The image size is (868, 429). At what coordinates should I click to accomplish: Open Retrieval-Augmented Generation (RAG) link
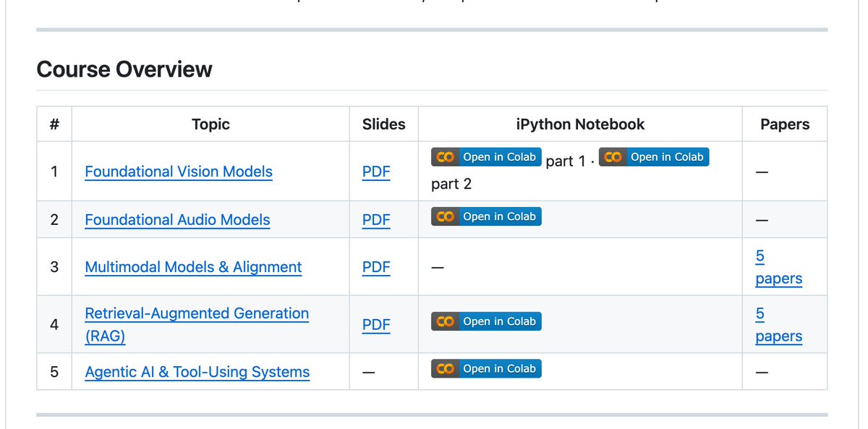197,325
